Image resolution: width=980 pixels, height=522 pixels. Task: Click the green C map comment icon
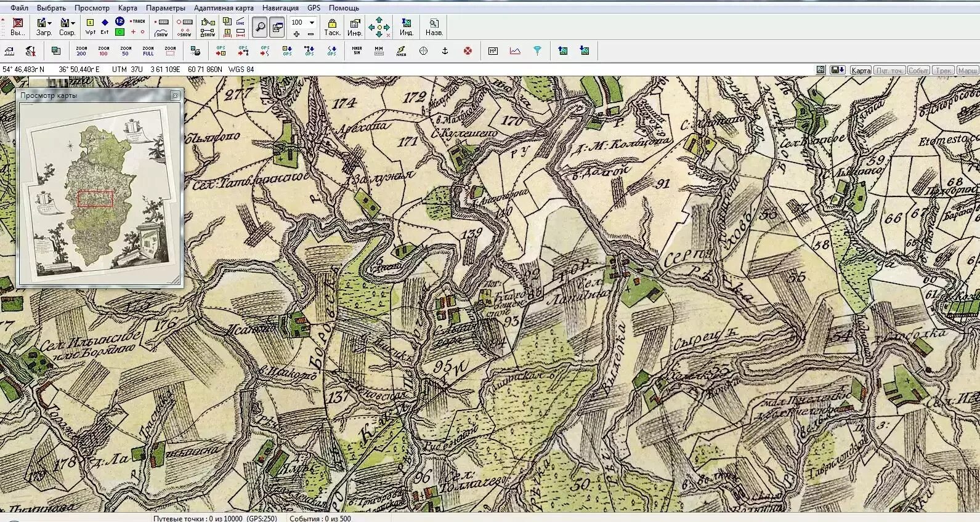pos(119,32)
